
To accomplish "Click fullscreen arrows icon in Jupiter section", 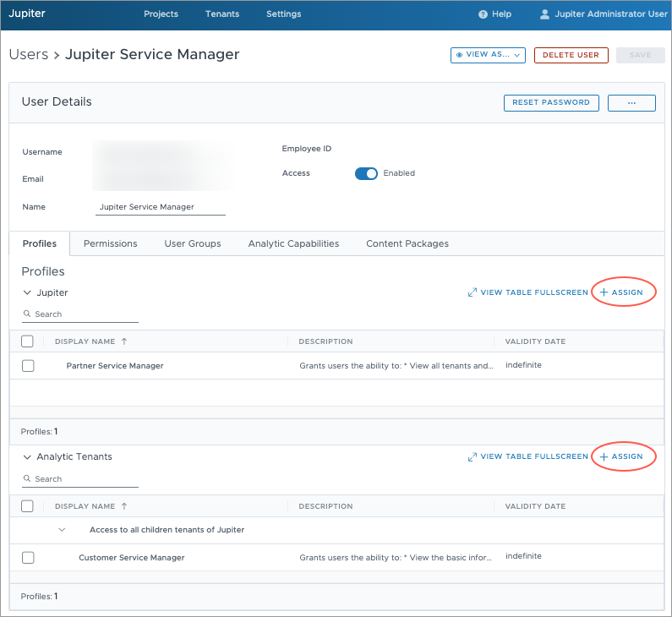I will [x=473, y=292].
